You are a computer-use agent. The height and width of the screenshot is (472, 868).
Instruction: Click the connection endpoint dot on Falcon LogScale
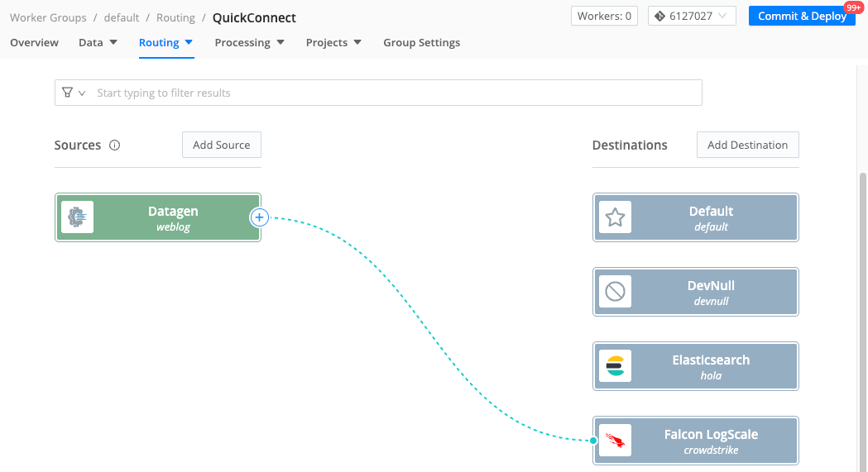[x=593, y=441]
